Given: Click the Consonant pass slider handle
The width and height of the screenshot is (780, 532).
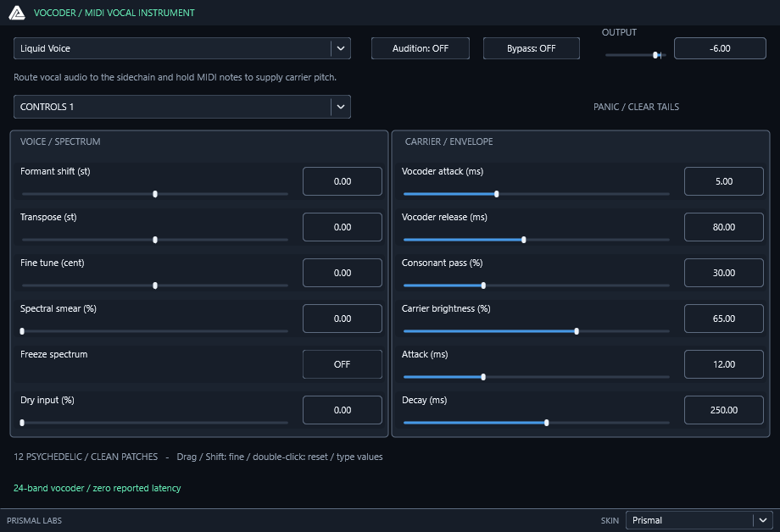Looking at the screenshot, I should [x=483, y=285].
